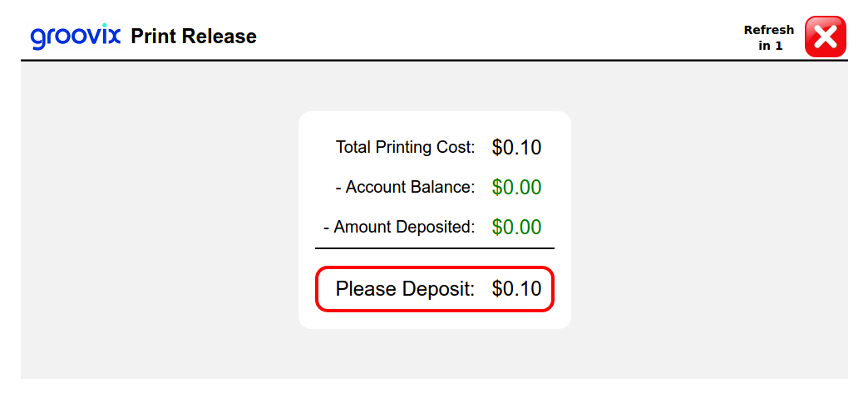
Task: Click the $0.10 total printing cost value
Action: tap(516, 148)
